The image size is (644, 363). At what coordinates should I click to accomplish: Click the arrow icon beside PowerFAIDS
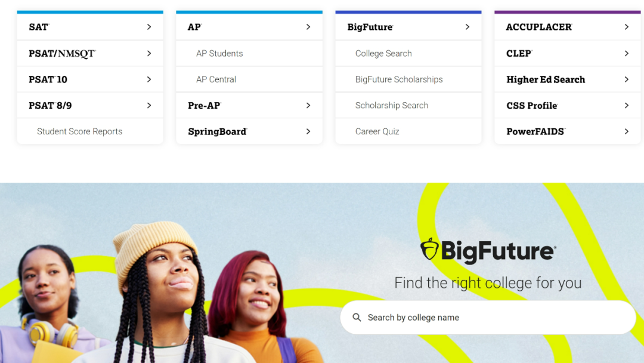pos(626,131)
